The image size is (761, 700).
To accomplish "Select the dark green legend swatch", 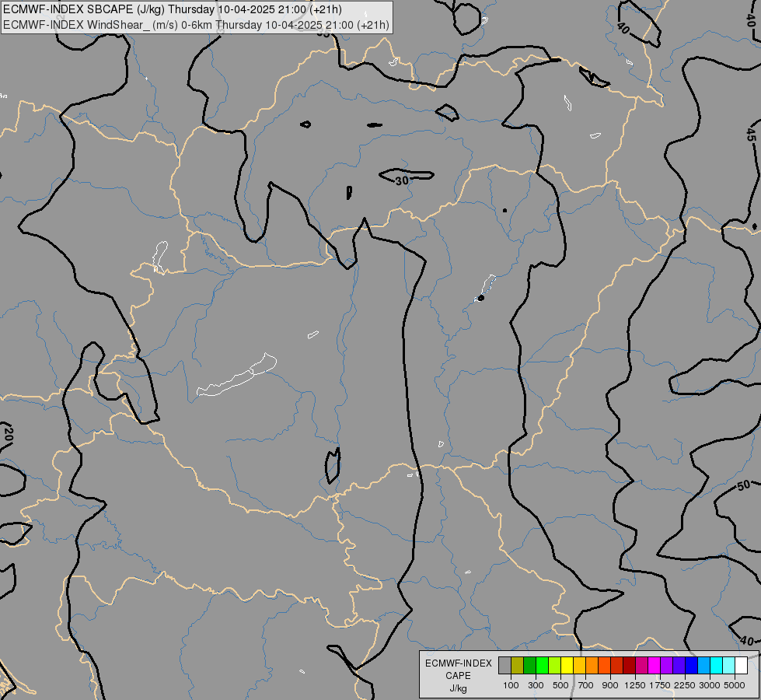I will pos(529,665).
